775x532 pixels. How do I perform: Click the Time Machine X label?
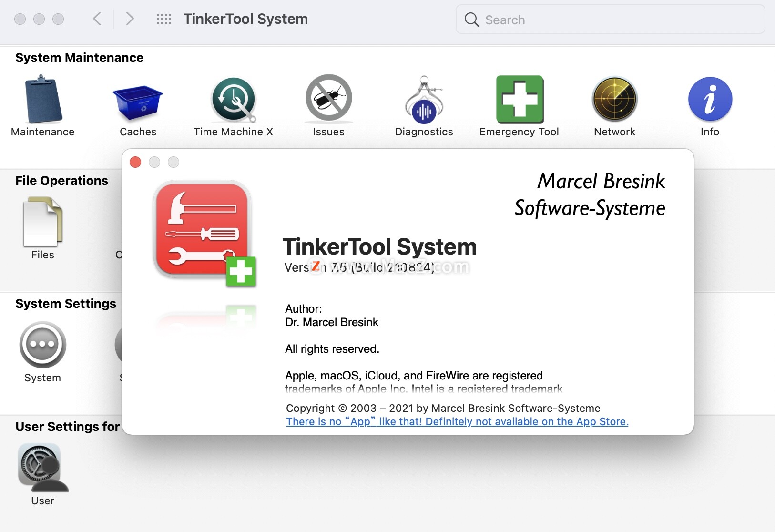(234, 132)
